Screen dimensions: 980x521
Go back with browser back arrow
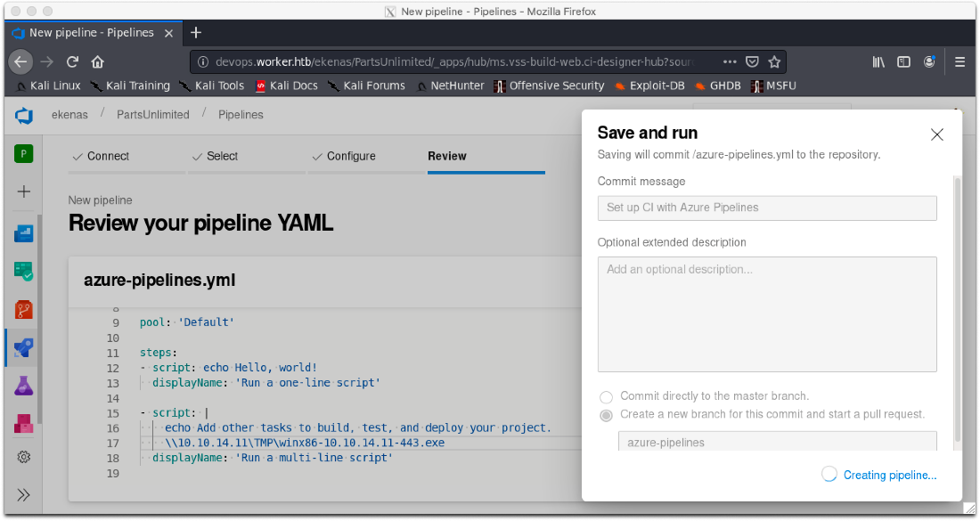tap(20, 61)
